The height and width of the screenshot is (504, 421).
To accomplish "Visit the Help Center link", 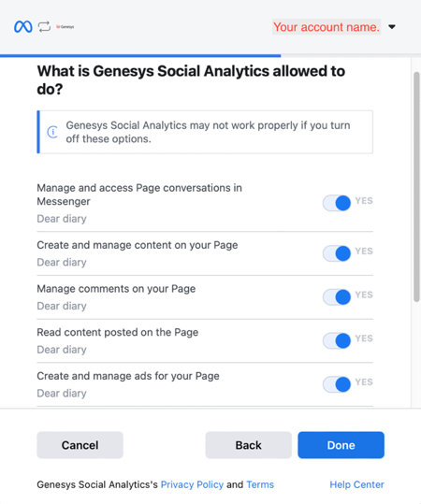I will click(357, 484).
